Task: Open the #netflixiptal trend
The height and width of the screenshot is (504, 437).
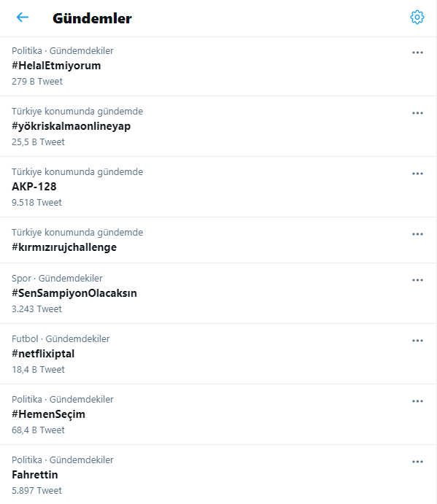Action: pos(43,354)
